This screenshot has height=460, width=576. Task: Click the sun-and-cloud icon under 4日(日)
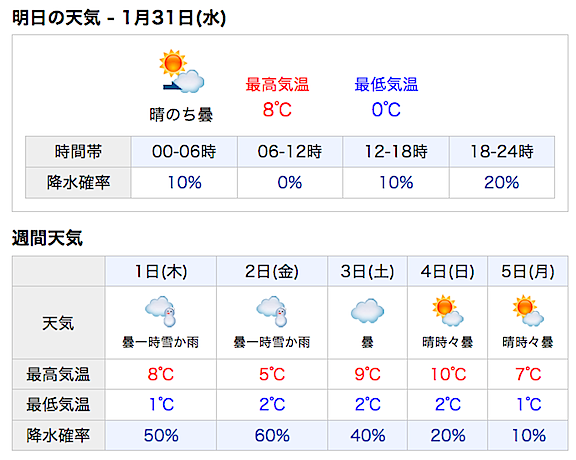tap(447, 311)
